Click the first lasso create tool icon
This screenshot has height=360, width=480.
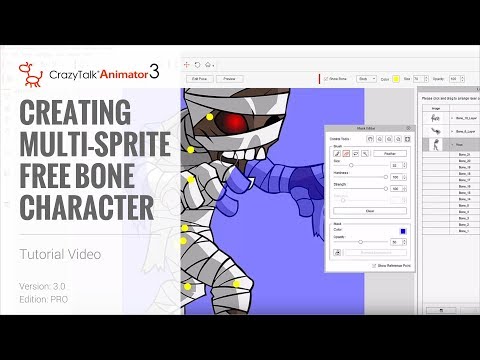point(370,139)
